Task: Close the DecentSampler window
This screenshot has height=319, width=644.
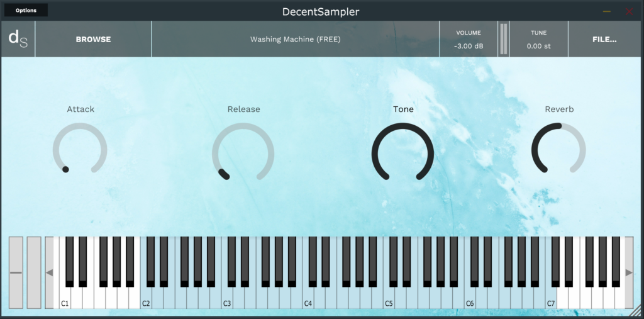Action: coord(629,11)
